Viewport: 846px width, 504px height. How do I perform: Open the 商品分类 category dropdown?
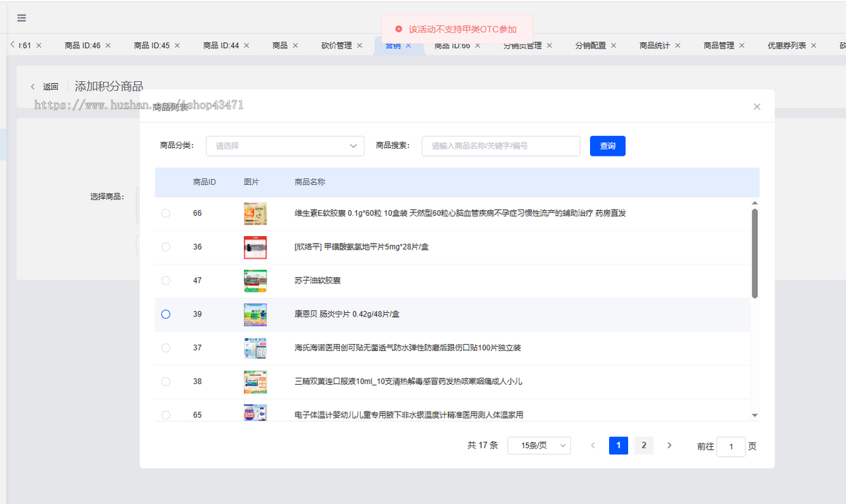click(x=285, y=146)
